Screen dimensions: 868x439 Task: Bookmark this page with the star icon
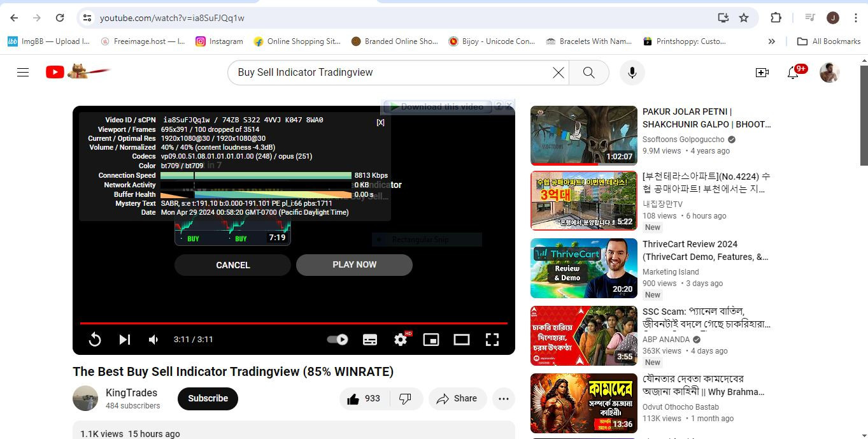(x=744, y=18)
